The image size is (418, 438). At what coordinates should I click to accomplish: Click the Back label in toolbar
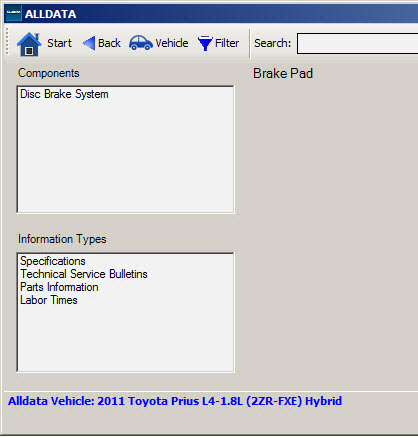pyautogui.click(x=109, y=43)
